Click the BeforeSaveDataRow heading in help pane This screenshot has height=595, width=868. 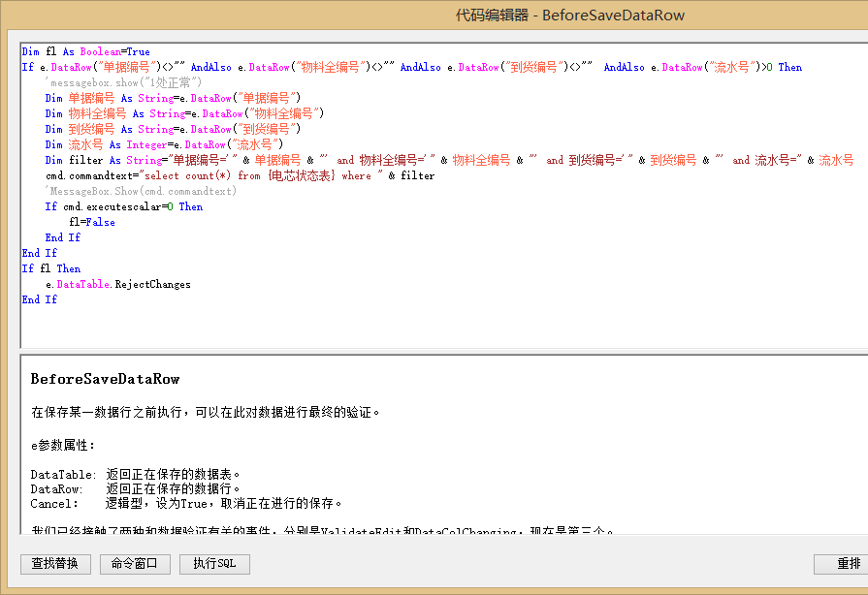tap(105, 379)
